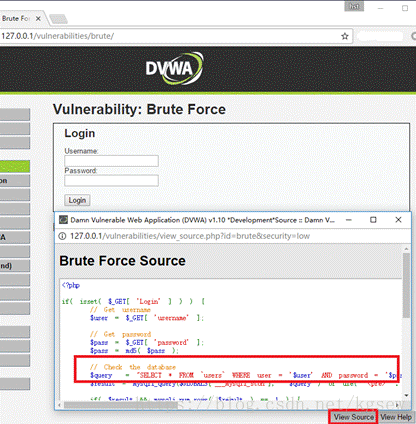Image resolution: width=416 pixels, height=424 pixels.
Task: Select the highlighted green sidebar menu item
Action: [x=15, y=167]
